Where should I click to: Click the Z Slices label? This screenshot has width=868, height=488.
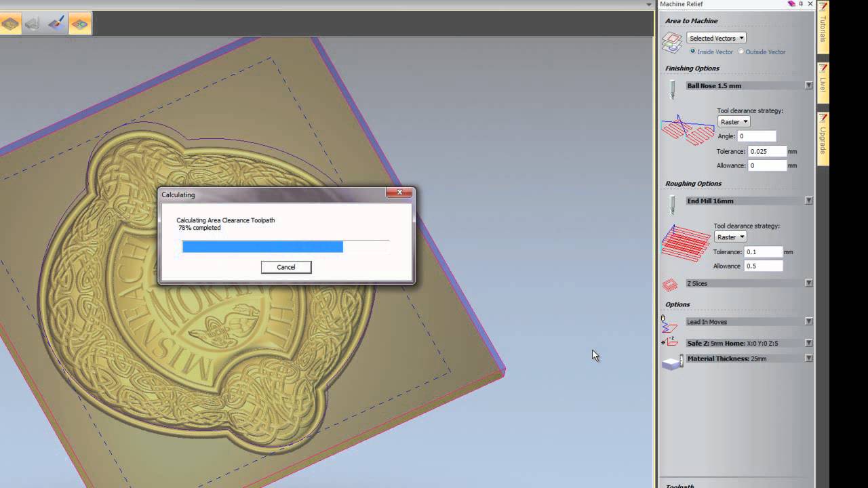click(697, 283)
